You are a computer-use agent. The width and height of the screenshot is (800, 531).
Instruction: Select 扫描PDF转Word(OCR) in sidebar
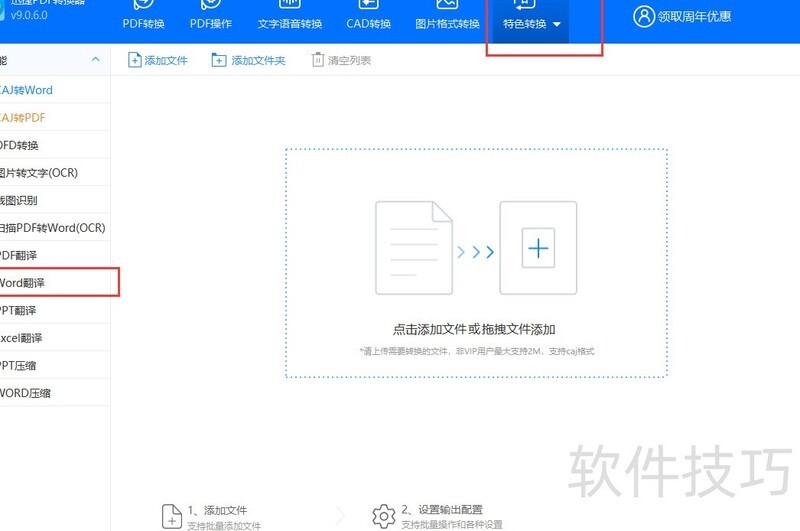55,228
